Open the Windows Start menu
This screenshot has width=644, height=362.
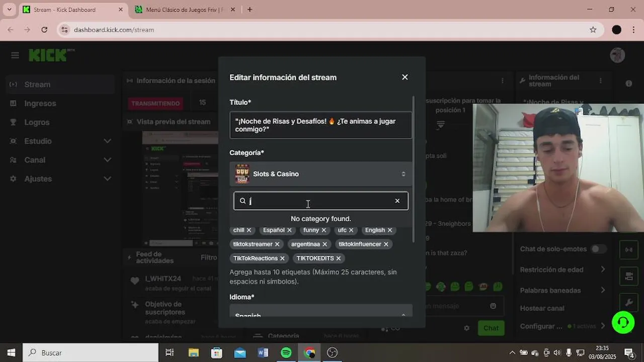[11, 352]
